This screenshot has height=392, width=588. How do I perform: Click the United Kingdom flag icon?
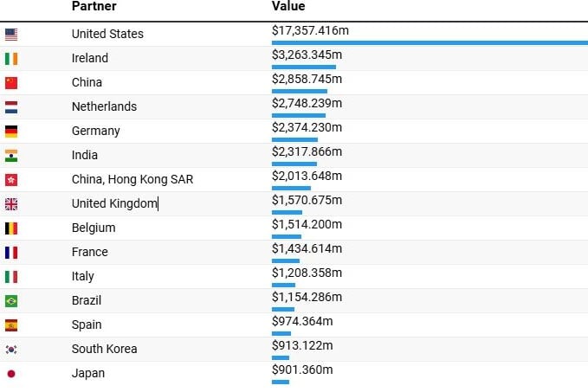coord(11,204)
